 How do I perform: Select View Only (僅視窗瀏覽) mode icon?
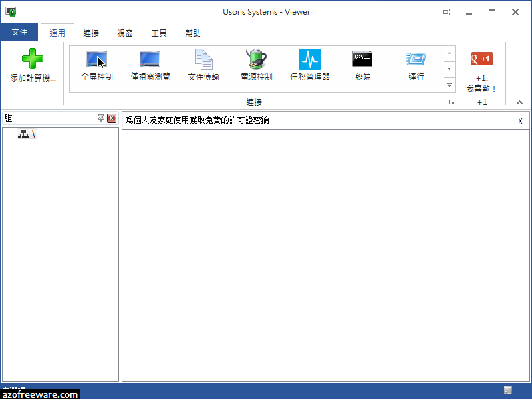pos(150,59)
